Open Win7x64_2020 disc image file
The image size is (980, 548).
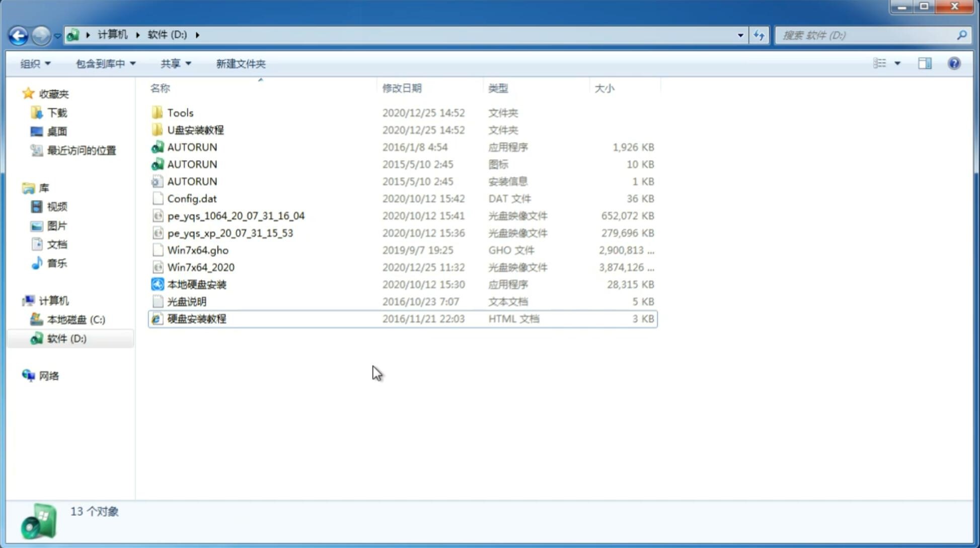point(200,266)
